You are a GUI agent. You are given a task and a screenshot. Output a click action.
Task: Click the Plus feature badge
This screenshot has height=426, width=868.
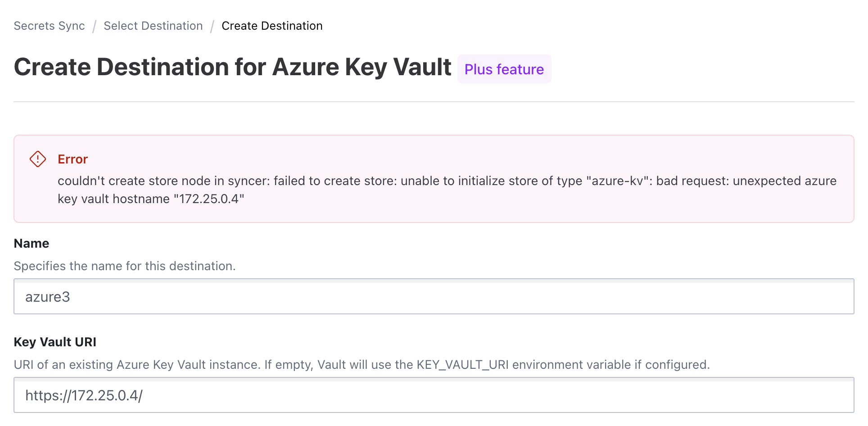click(504, 69)
